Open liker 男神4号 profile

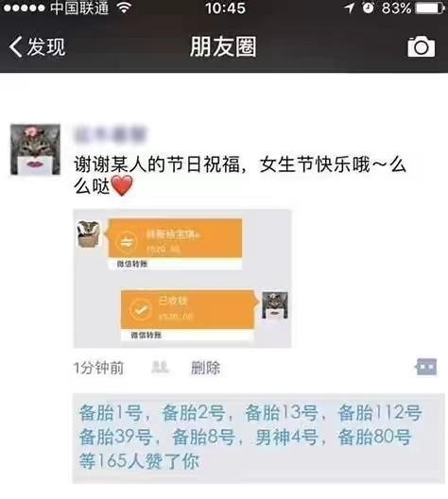[286, 437]
